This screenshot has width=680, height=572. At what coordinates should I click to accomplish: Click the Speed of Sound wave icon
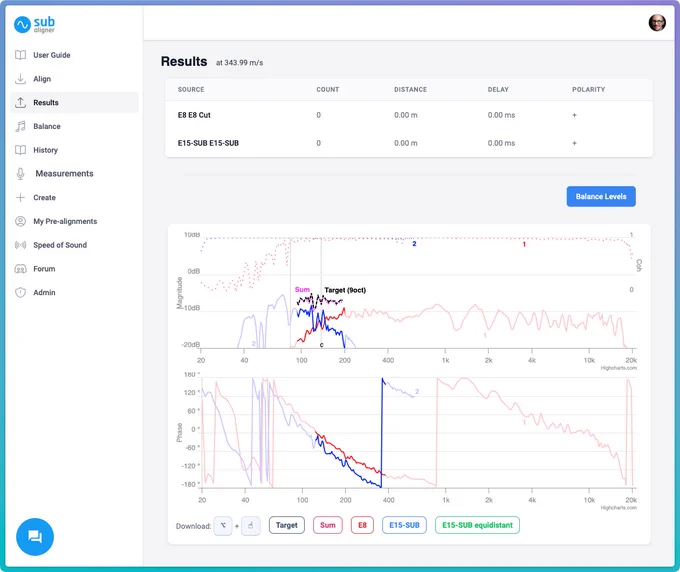tap(20, 245)
